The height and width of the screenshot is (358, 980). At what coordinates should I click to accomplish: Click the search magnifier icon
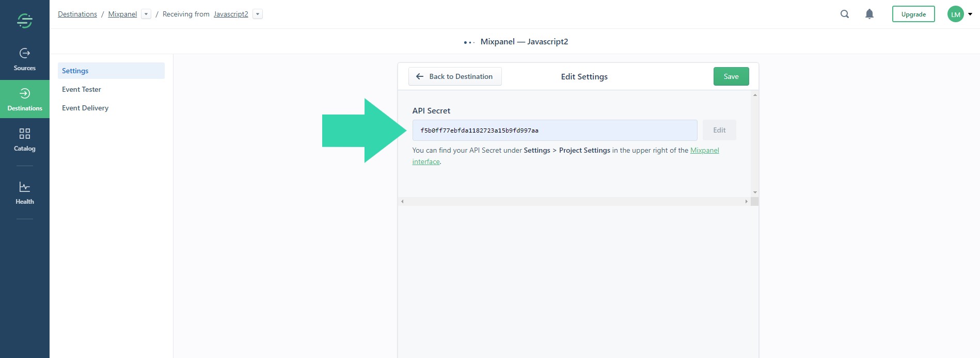(x=845, y=14)
